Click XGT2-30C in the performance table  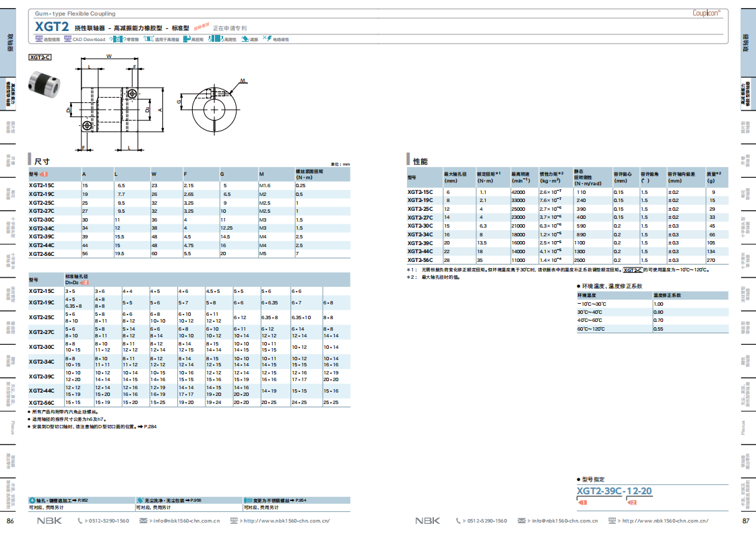[x=420, y=226]
